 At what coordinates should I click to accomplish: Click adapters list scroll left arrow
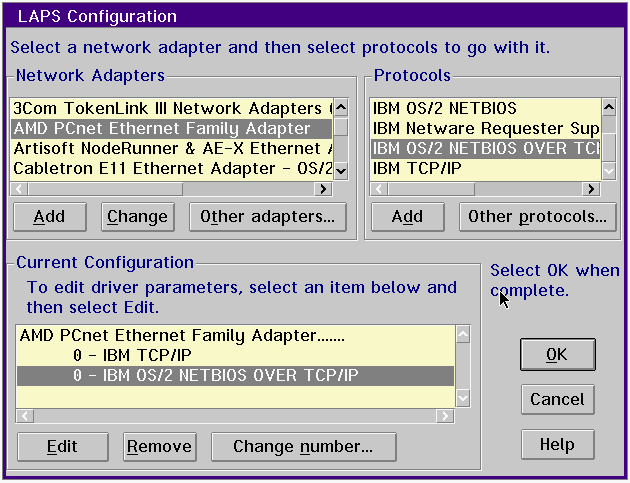tap(19, 189)
